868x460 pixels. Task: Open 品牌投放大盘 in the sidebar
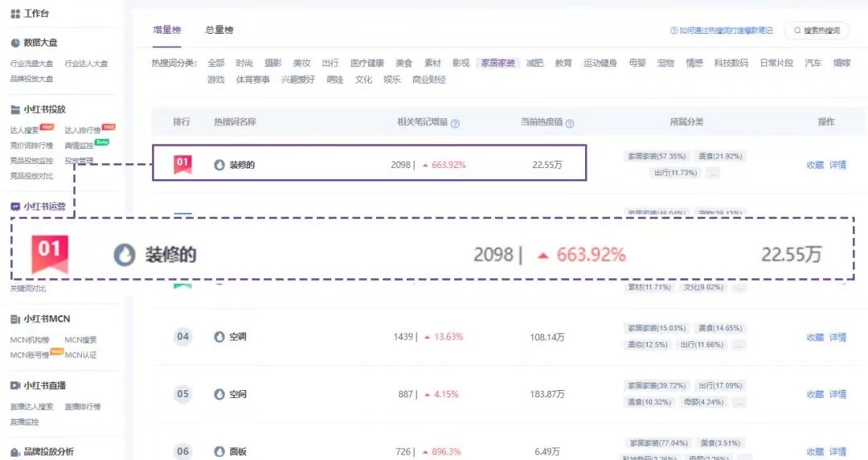point(31,79)
